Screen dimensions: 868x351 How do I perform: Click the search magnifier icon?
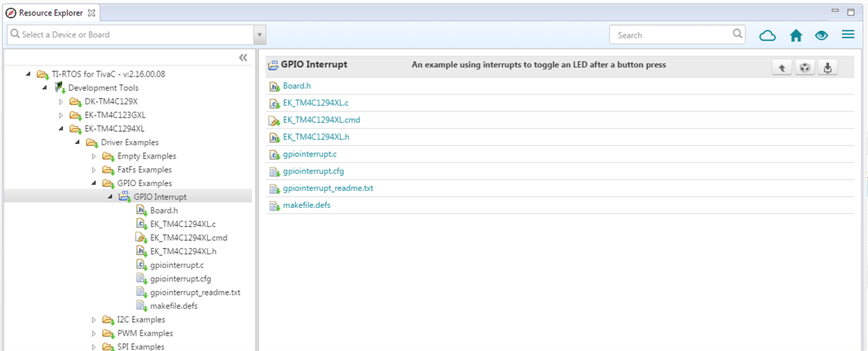click(x=738, y=33)
